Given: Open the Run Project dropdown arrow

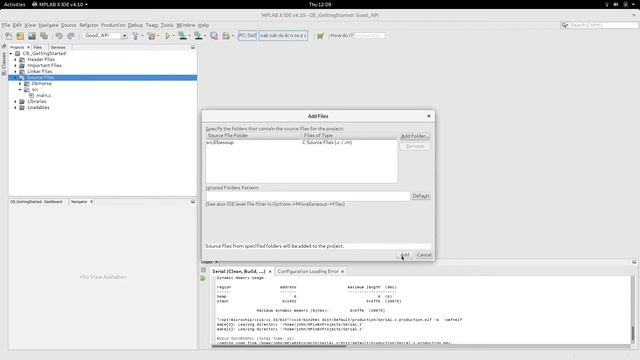Looking at the screenshot, I should click(x=173, y=36).
